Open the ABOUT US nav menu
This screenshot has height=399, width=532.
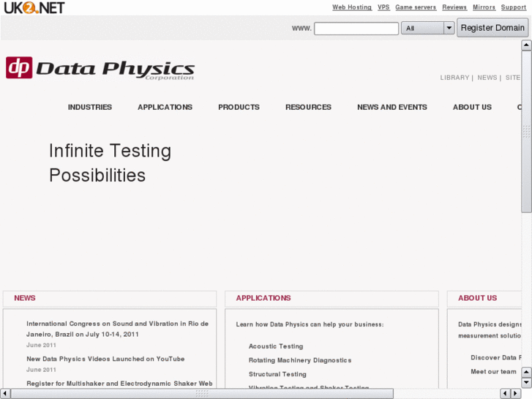(472, 108)
